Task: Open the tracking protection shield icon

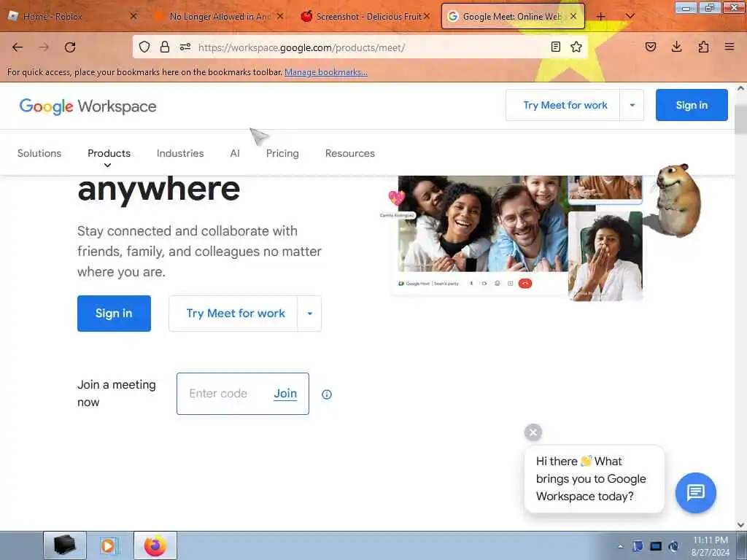Action: [x=144, y=47]
